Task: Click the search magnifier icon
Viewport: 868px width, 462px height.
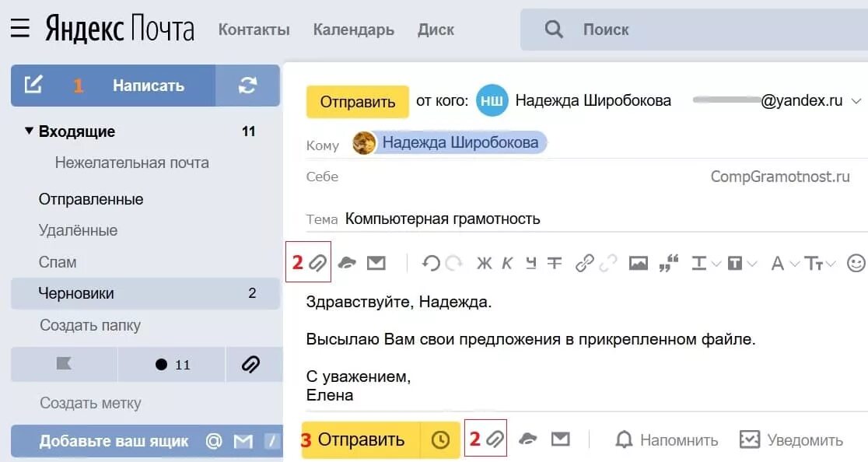Action: 554,30
